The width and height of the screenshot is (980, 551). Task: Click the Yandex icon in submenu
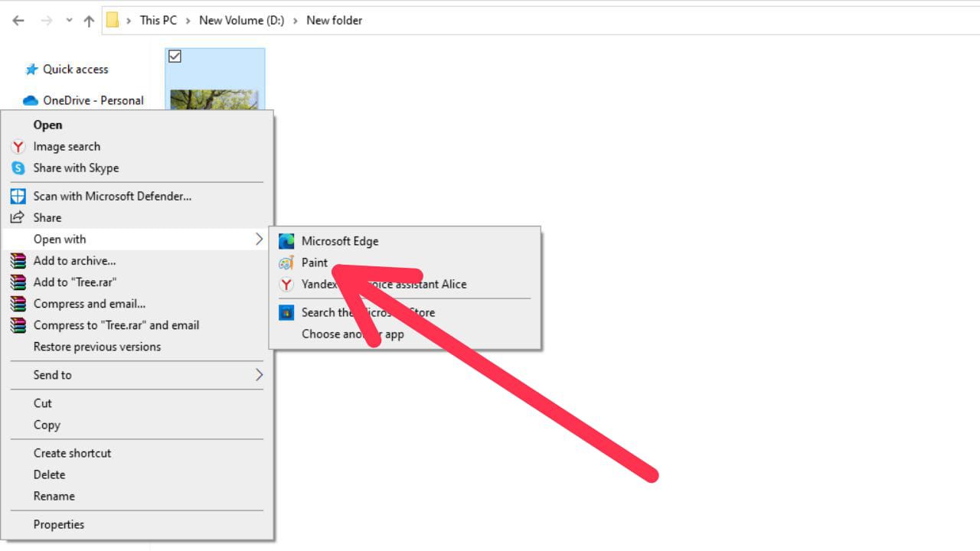[286, 284]
